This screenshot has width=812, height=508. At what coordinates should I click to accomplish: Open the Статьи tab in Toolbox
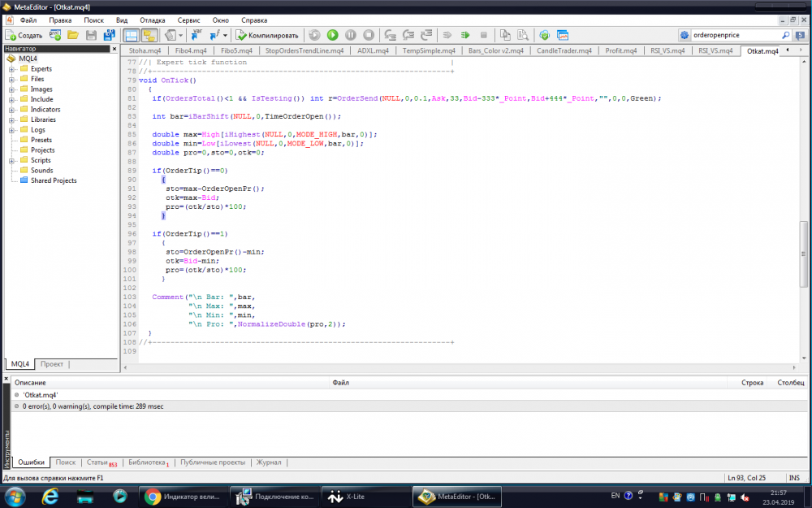(101, 462)
